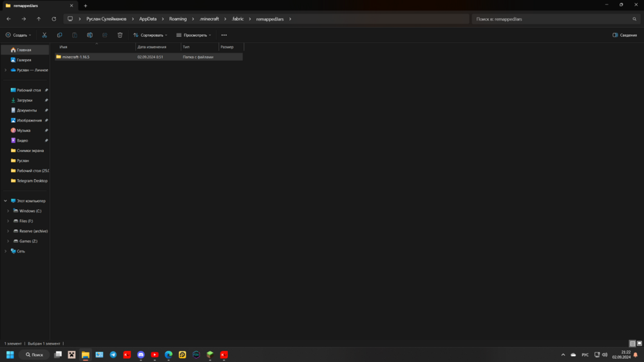The image size is (644, 362).
Task: Open the Discord taskbar icon
Action: pos(141,355)
